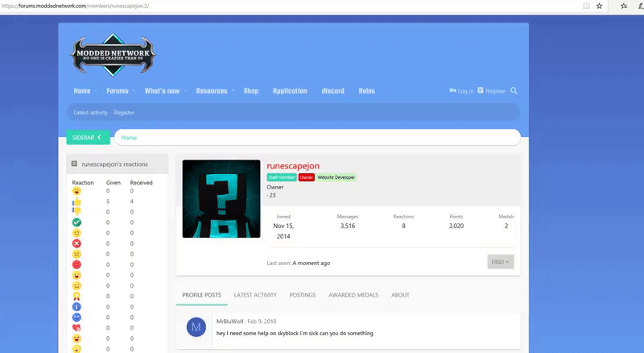This screenshot has width=644, height=353.
Task: Click the red X reaction icon
Action: click(x=76, y=243)
